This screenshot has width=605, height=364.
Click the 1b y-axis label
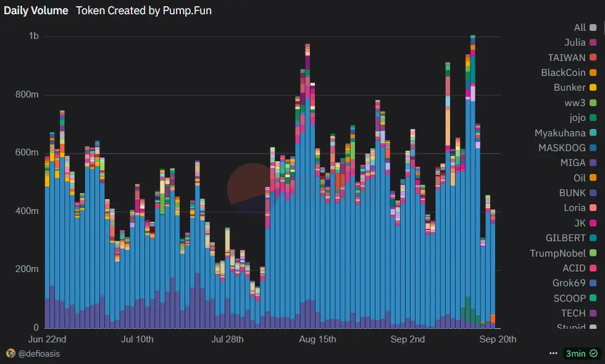(33, 36)
